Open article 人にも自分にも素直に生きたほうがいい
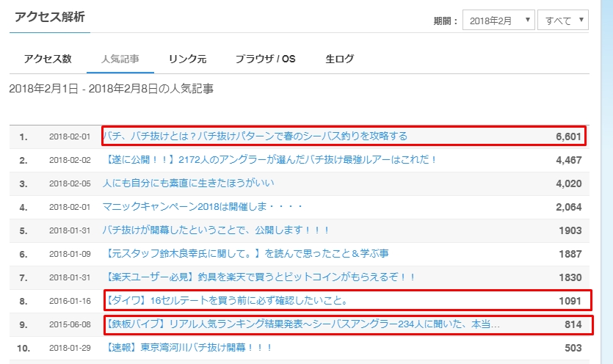The height and width of the screenshot is (364, 613). point(188,183)
